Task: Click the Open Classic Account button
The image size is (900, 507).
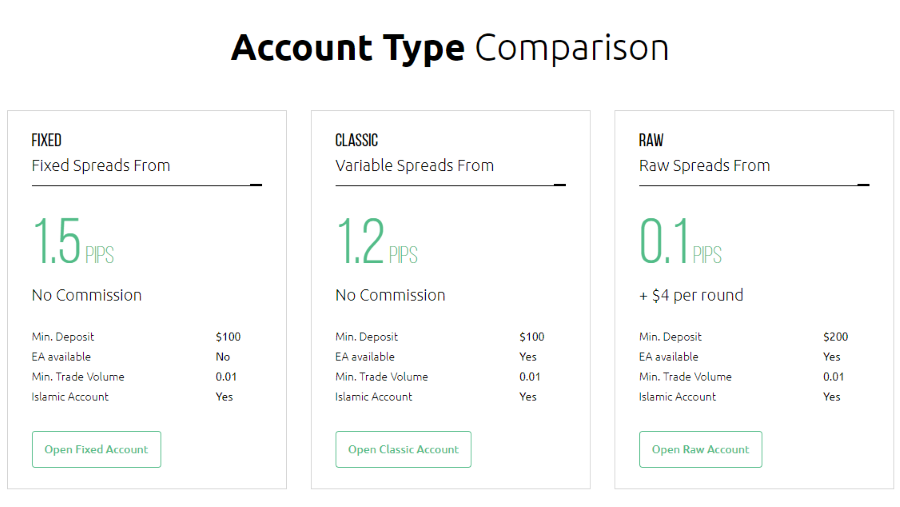Action: coord(403,450)
